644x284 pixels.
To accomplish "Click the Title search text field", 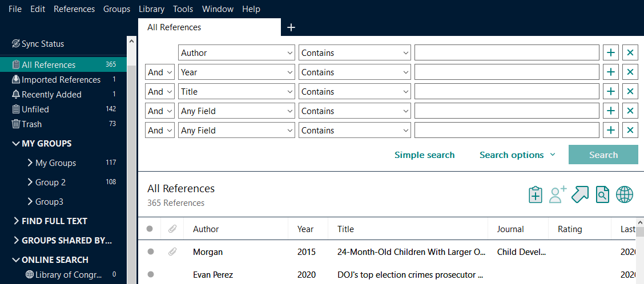I will 506,92.
